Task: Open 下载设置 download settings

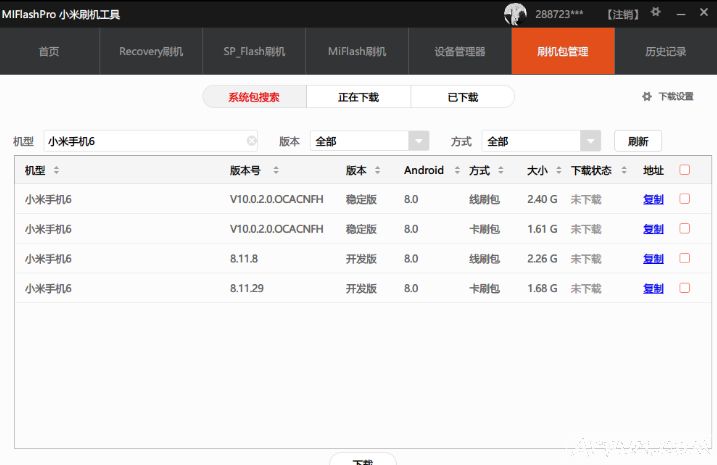Action: pos(667,97)
